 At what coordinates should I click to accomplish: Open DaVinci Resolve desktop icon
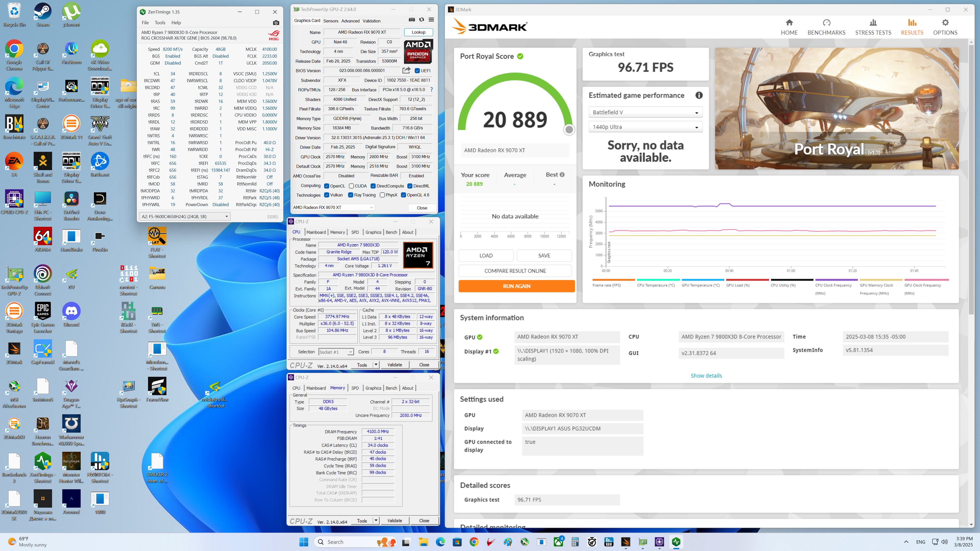(x=71, y=205)
